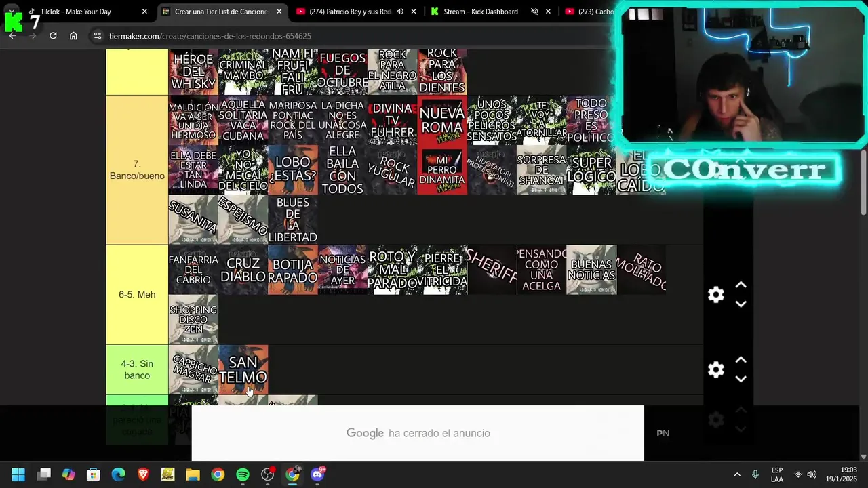Image resolution: width=868 pixels, height=488 pixels.
Task: Open the Chrome icon next to Spotify
Action: point(218,474)
